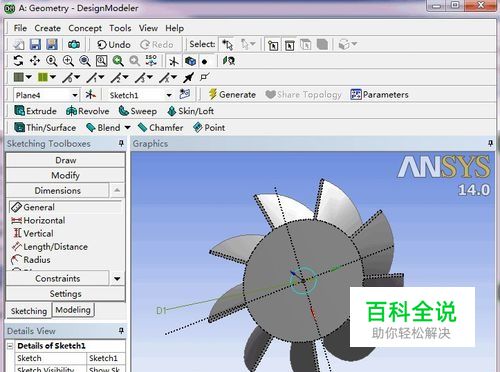Screen dimensions: 500x372
Task: Click the Look At Face icon
Action: tap(229, 61)
